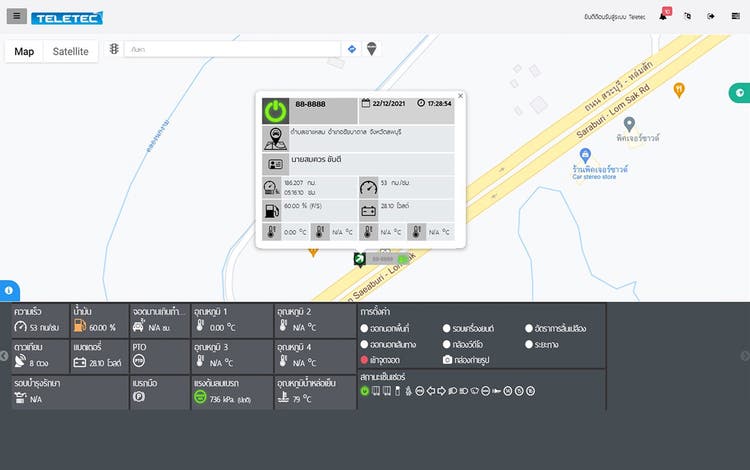
Task: Click the search input field
Action: point(232,49)
